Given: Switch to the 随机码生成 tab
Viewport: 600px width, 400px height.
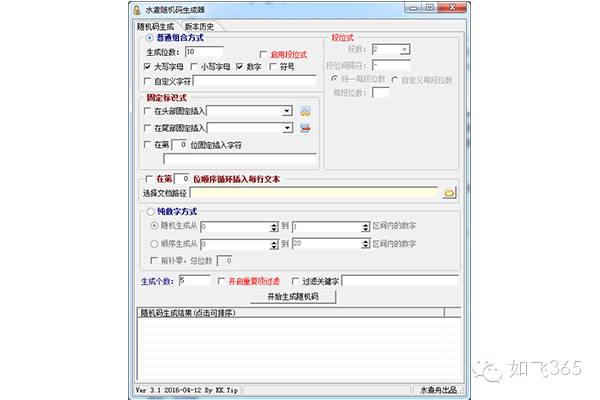Looking at the screenshot, I should [x=155, y=26].
